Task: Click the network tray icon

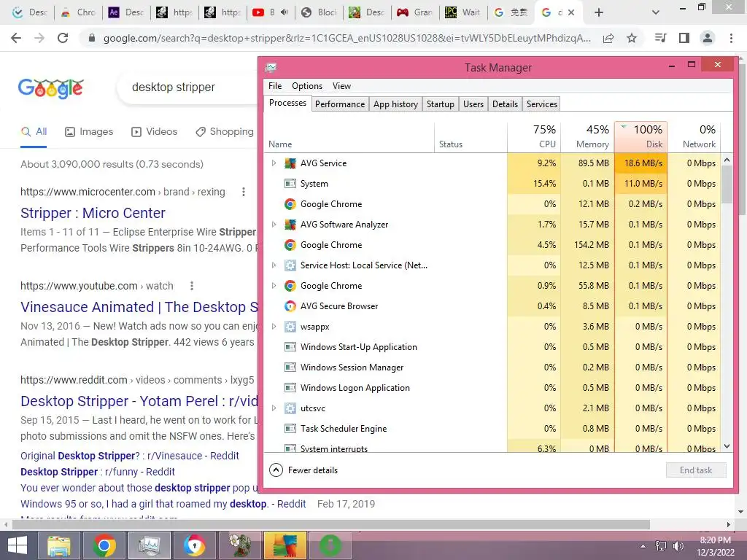Action: [x=660, y=545]
